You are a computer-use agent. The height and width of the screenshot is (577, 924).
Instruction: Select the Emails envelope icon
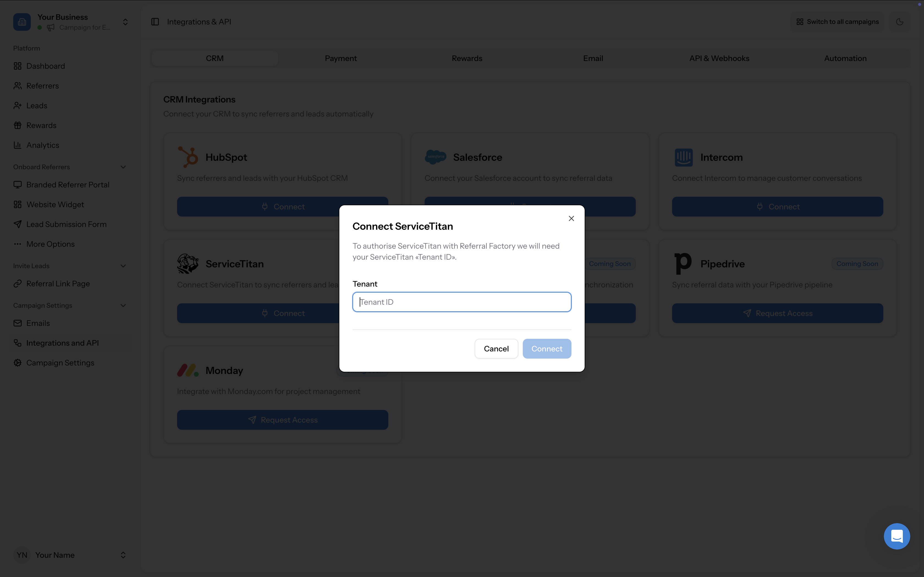(18, 323)
